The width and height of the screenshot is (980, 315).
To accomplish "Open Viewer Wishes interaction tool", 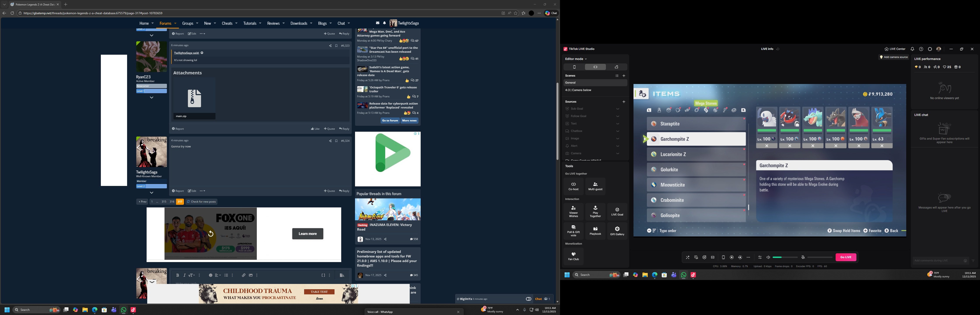I will click(573, 212).
